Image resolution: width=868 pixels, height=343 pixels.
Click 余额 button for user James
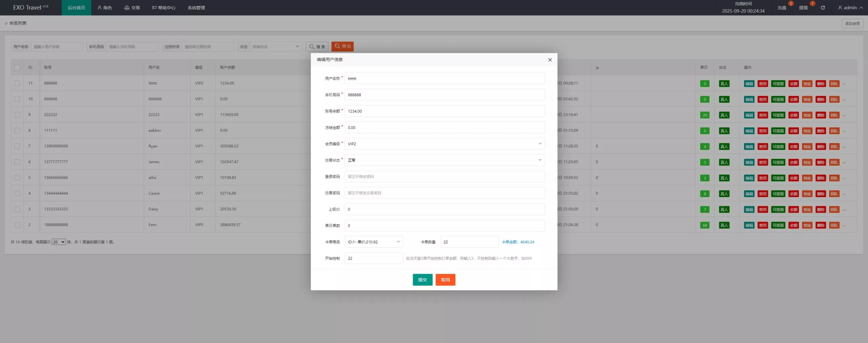[x=793, y=163]
